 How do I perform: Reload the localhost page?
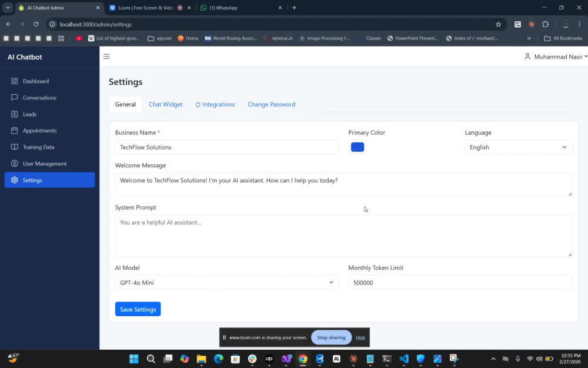point(36,24)
